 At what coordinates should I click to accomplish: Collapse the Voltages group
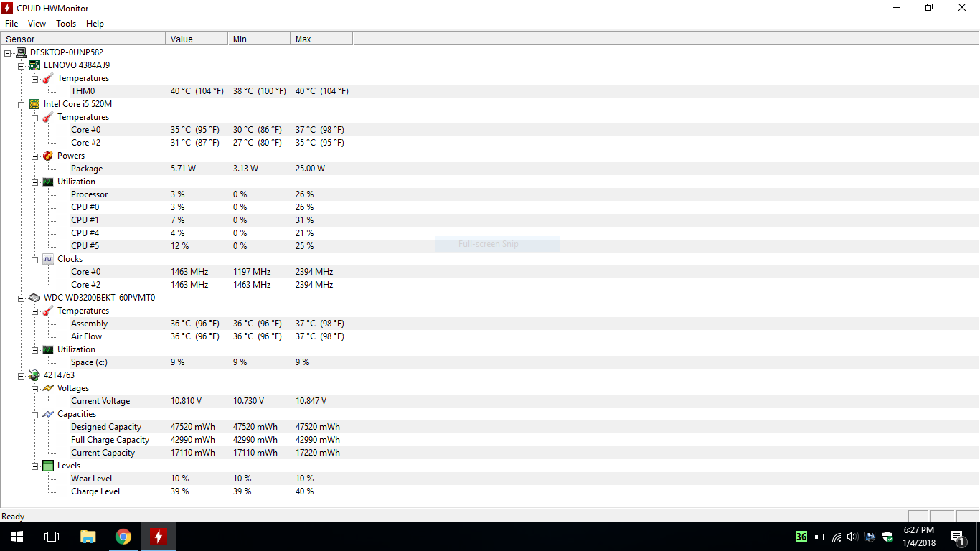(35, 388)
